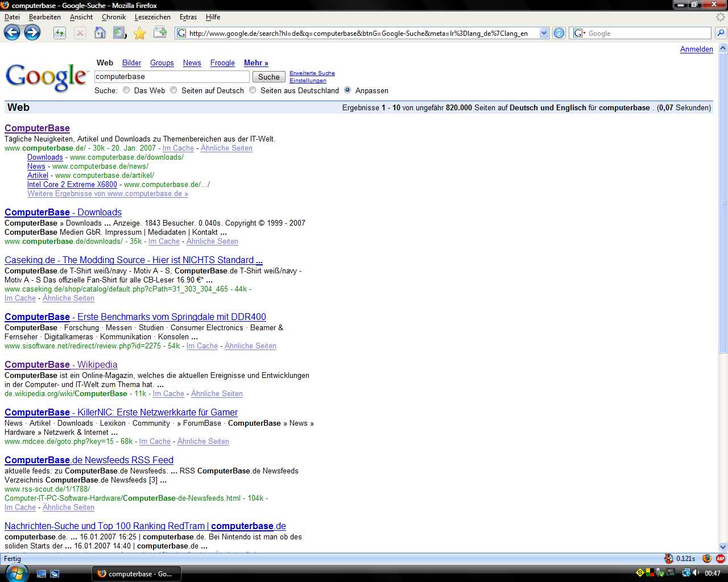
Task: Select the 'Anpassen' radio button
Action: (x=348, y=90)
